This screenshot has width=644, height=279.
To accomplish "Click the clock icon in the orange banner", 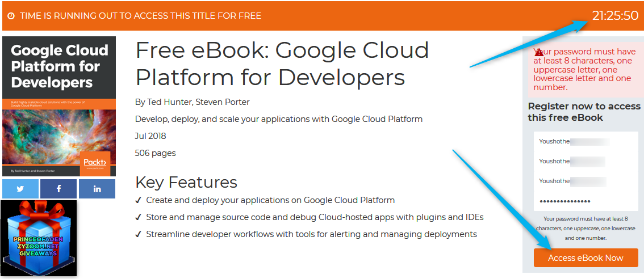I will coord(11,16).
